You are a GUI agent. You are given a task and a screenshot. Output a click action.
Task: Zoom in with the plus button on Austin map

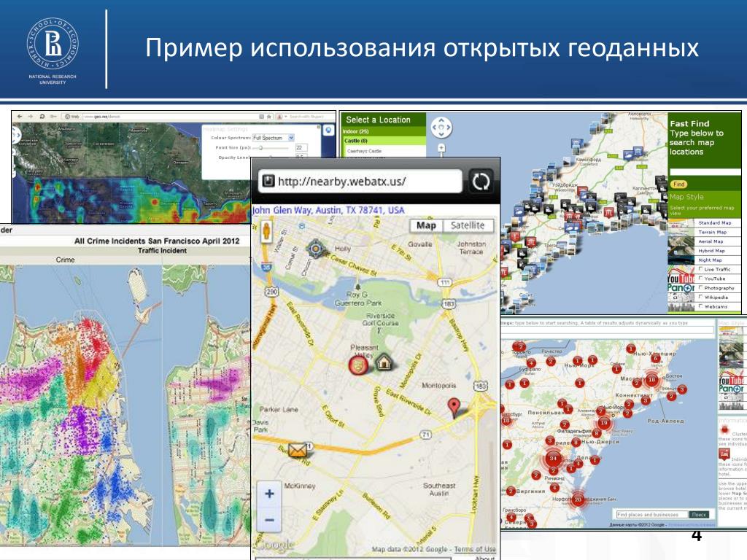(x=269, y=494)
